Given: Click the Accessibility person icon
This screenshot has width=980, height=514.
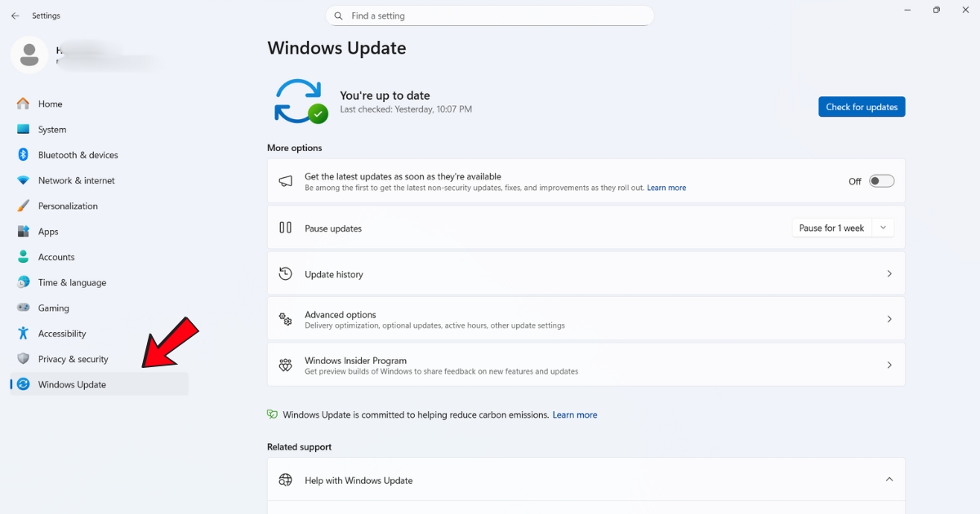Looking at the screenshot, I should 23,333.
